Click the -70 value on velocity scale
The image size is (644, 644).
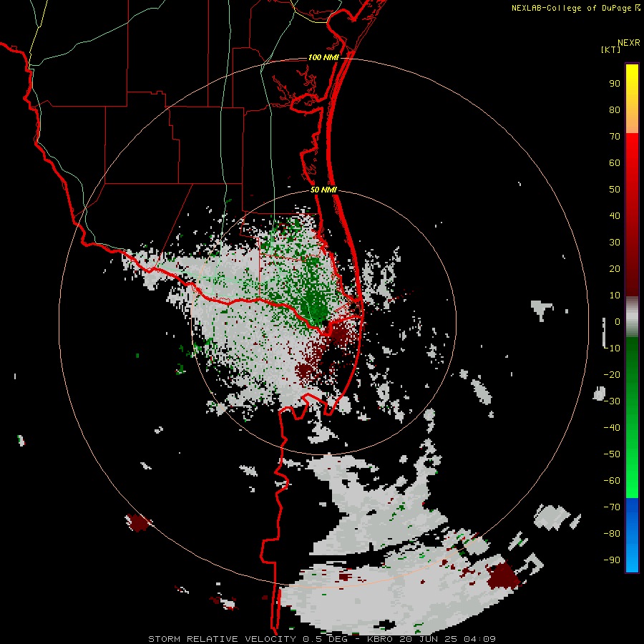click(x=612, y=507)
